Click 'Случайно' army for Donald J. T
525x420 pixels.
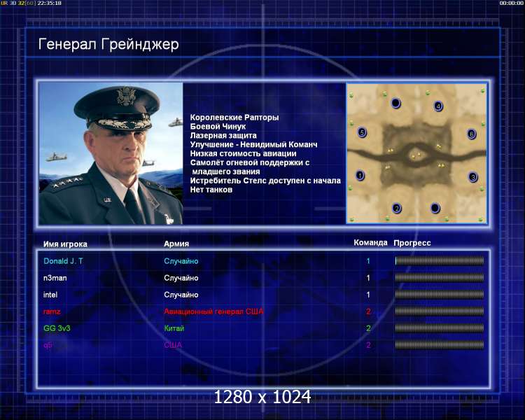pos(181,261)
